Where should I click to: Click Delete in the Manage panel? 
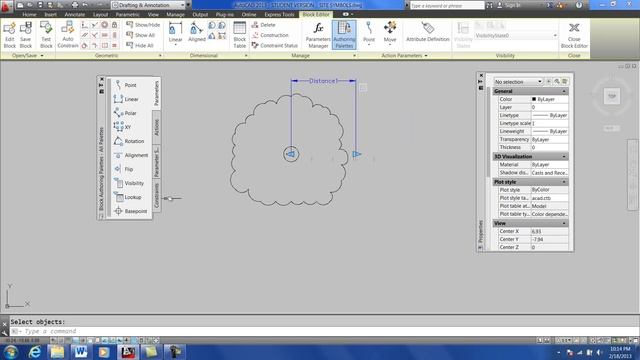[x=264, y=25]
